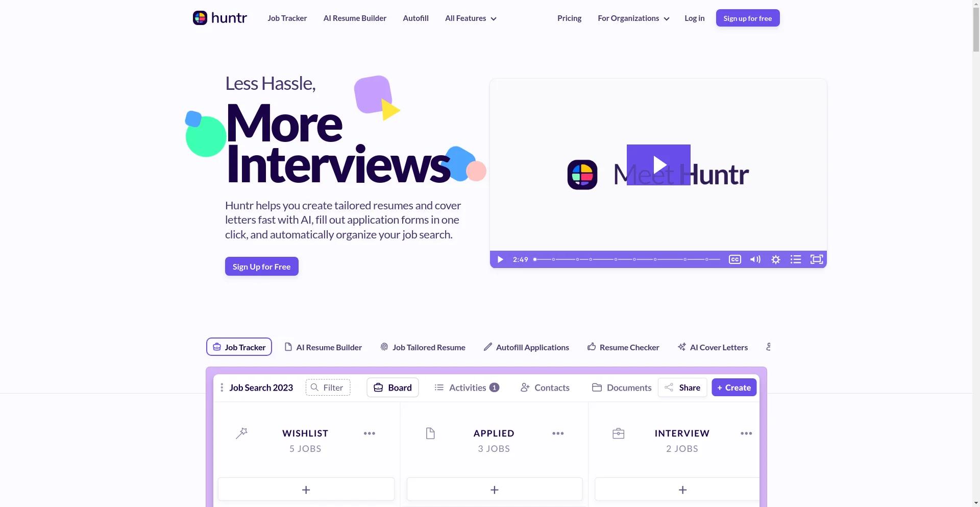
Task: Open the Job Search 2023 board menu dots
Action: [222, 388]
